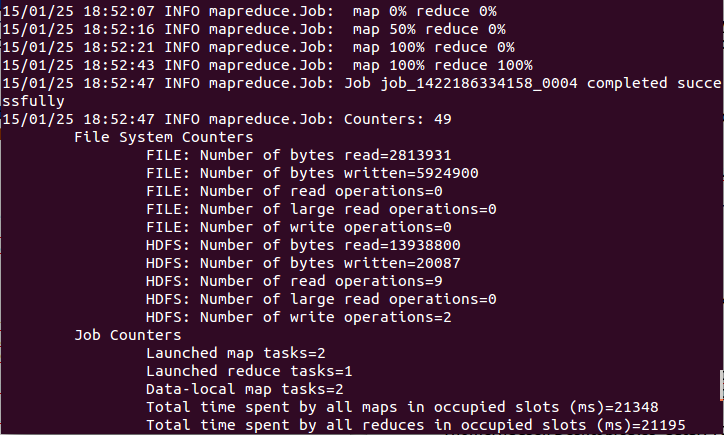
Task: Click the 'Job Counters' heading
Action: pyautogui.click(x=128, y=335)
